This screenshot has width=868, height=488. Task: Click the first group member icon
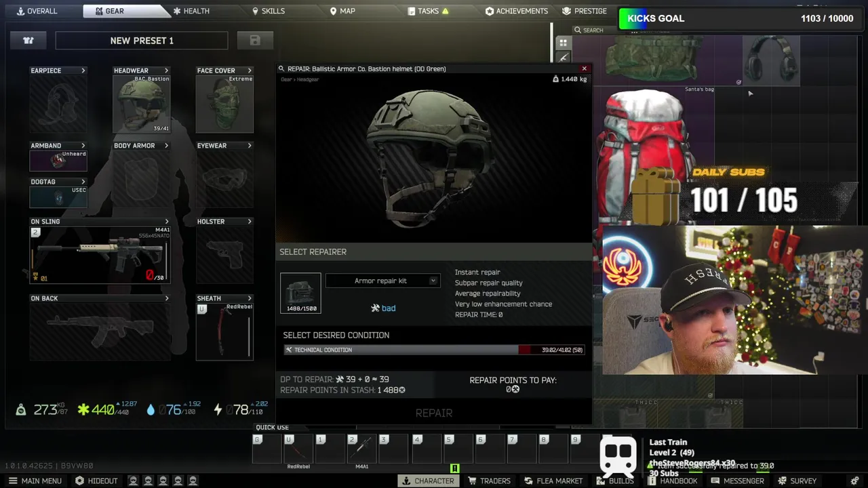[133, 481]
